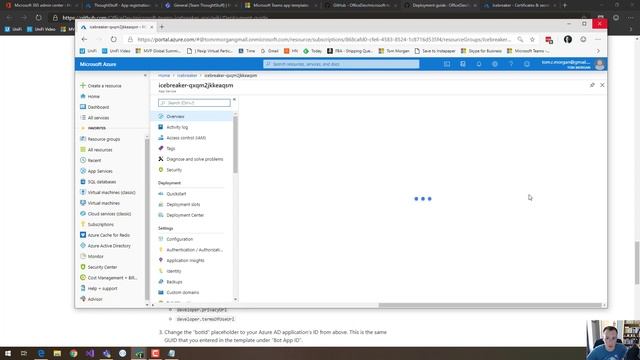Open Azure help question mark
This screenshot has width=640, height=360.
point(511,64)
